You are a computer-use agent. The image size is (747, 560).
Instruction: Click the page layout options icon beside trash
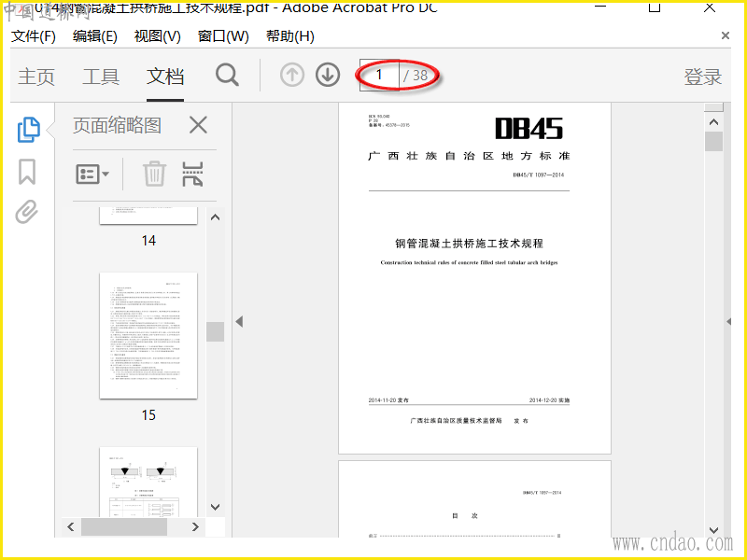[192, 174]
